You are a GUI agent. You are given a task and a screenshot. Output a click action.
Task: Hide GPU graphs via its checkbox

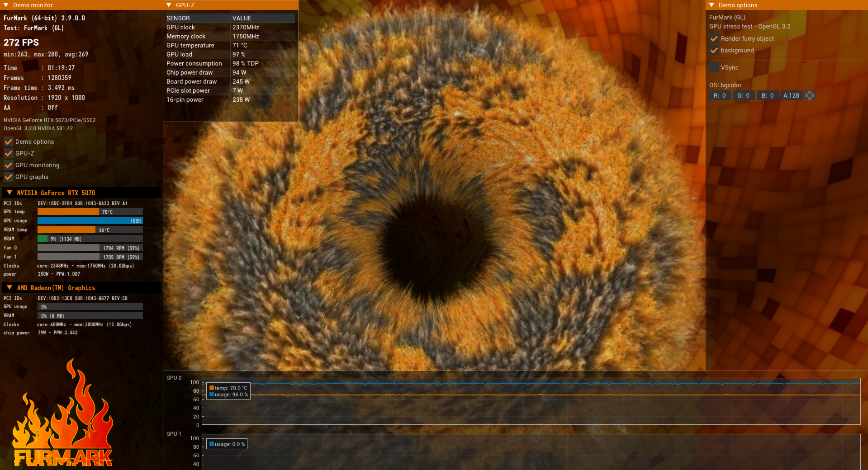coord(9,177)
